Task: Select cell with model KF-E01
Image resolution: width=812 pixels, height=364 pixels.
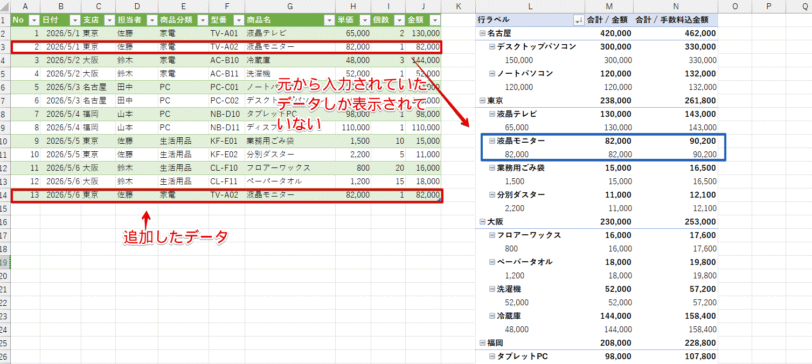Action: coord(226,141)
